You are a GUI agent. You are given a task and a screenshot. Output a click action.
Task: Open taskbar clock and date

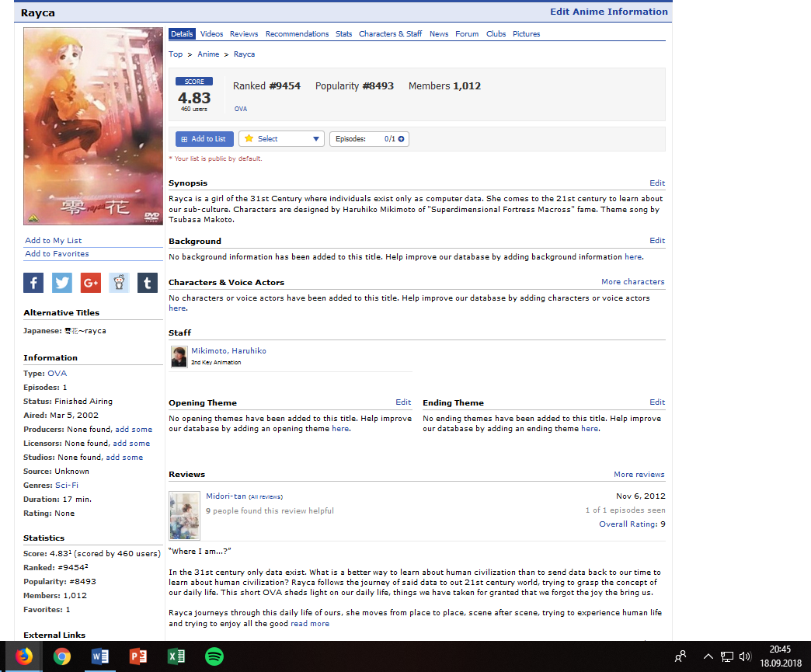pyautogui.click(x=780, y=656)
